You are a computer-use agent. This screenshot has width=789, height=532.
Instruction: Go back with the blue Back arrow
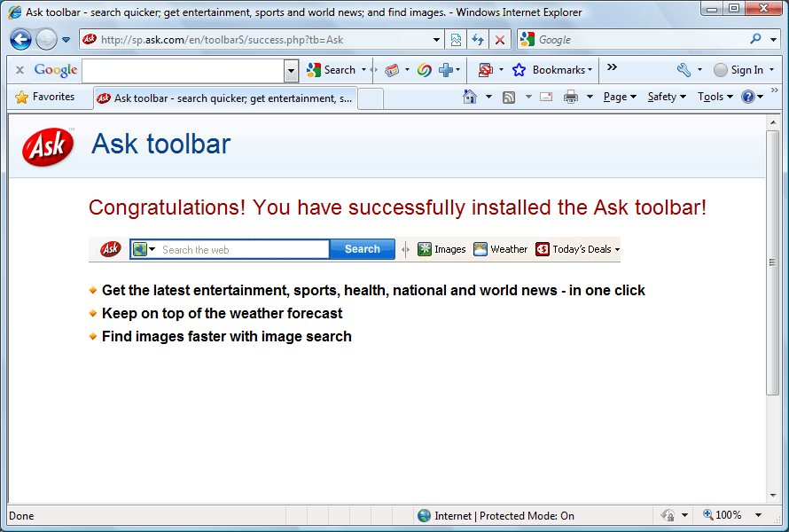click(x=20, y=40)
